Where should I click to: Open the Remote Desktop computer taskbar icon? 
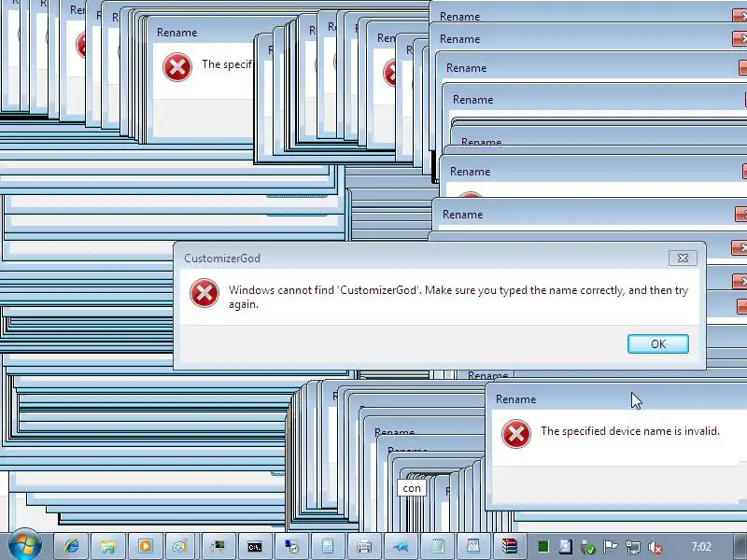pos(291,546)
